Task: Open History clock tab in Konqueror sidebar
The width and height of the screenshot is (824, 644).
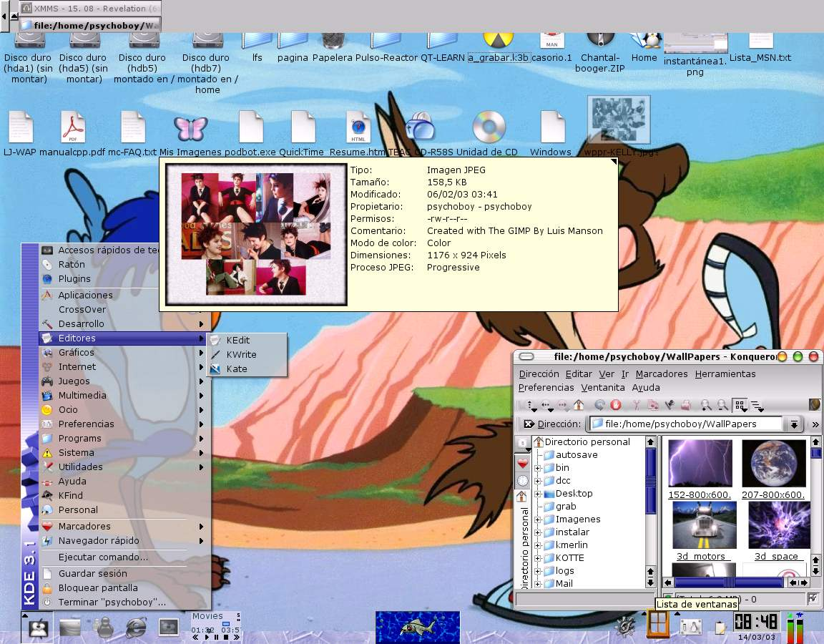Action: 522,481
